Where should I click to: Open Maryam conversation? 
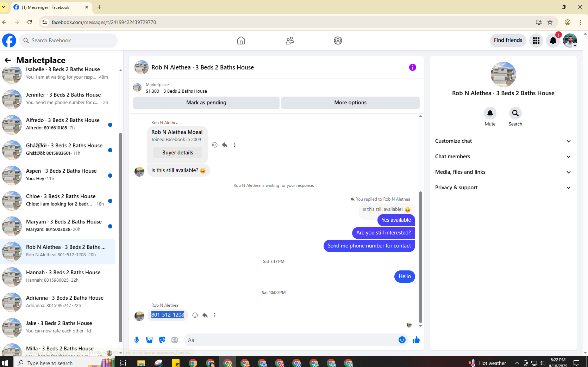coord(58,226)
